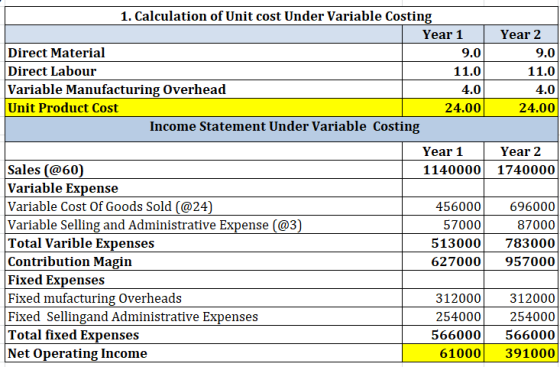The image size is (560, 367).
Task: Select Net Operating Income value 391000
Action: pos(521,353)
